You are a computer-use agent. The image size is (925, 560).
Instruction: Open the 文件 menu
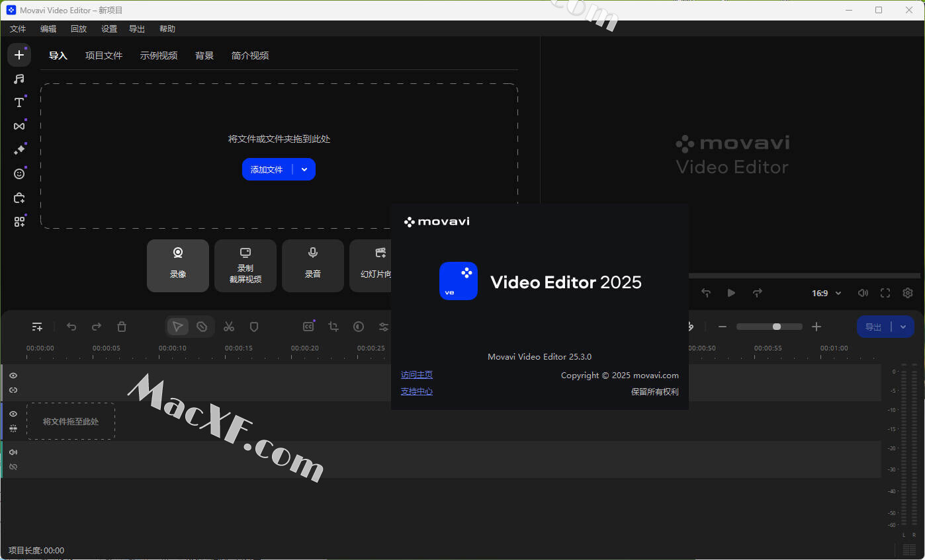18,29
